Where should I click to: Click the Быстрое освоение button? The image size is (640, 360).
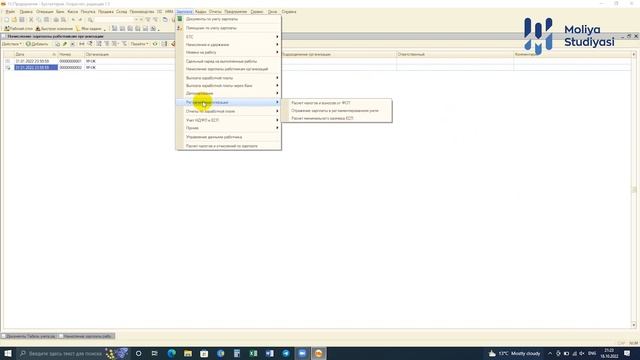(x=54, y=29)
